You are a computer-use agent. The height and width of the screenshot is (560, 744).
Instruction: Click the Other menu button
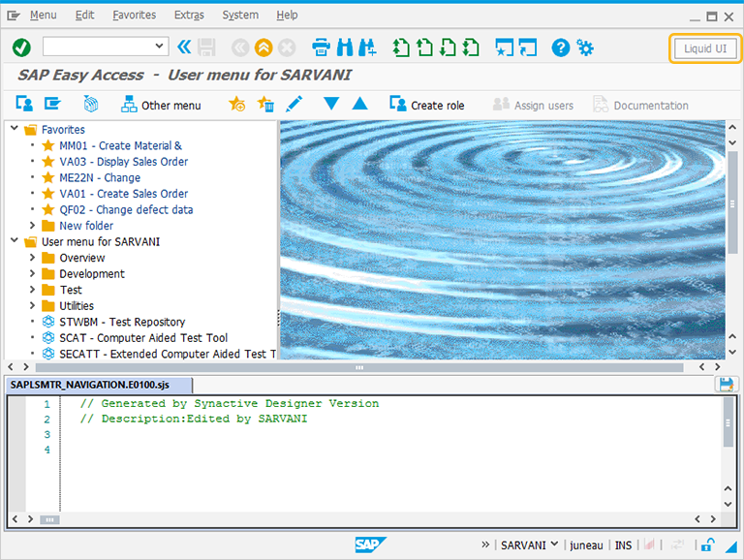point(161,105)
